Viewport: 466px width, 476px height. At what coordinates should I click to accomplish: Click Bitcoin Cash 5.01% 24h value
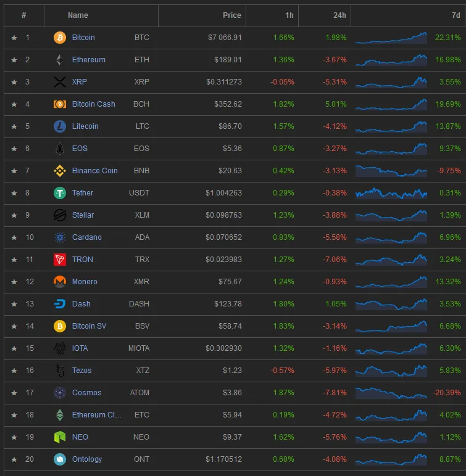coord(336,104)
